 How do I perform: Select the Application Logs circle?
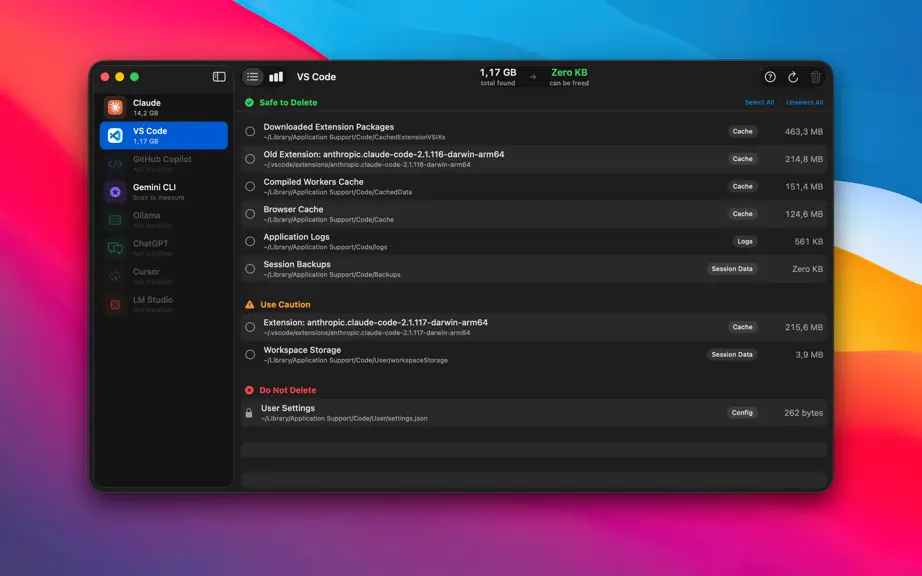pyautogui.click(x=250, y=242)
